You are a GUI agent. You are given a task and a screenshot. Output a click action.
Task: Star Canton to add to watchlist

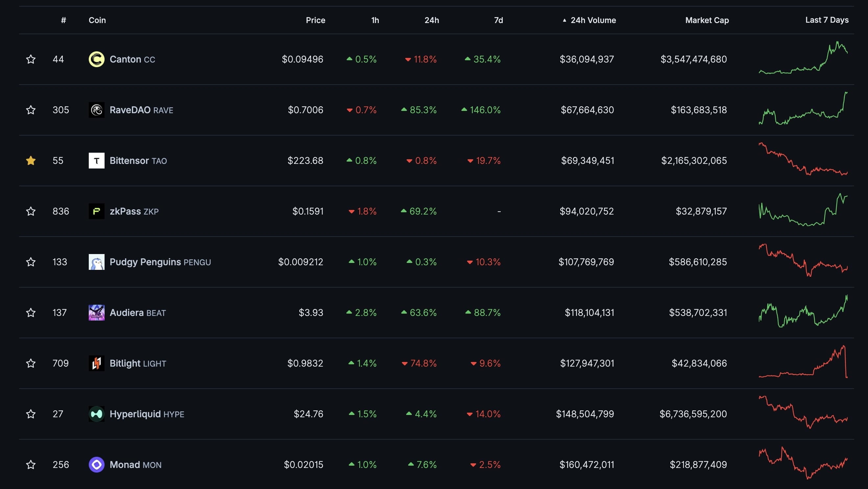[x=31, y=59]
